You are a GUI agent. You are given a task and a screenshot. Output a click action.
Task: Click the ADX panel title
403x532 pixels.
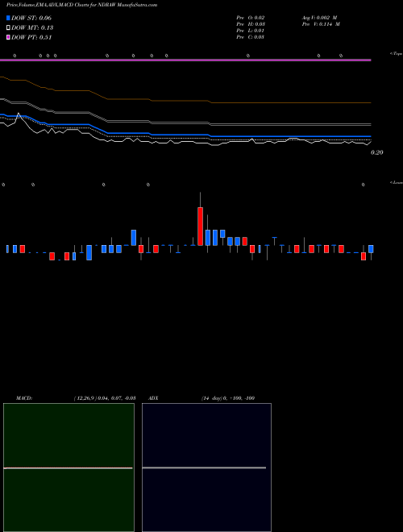(x=153, y=398)
